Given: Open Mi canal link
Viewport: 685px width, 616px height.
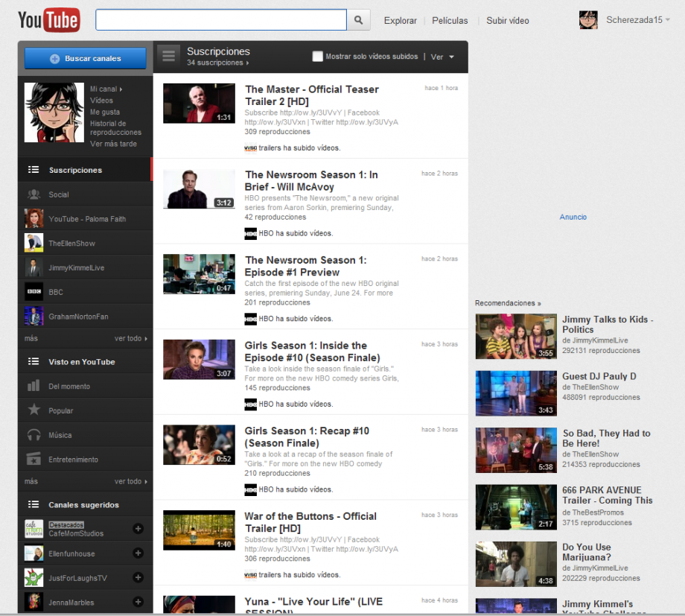Looking at the screenshot, I should 106,89.
